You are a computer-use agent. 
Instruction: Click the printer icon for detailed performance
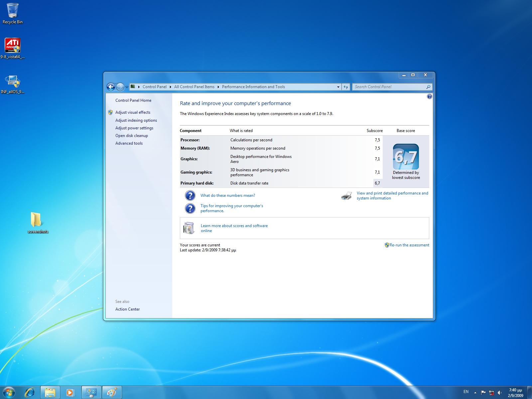[x=346, y=196]
